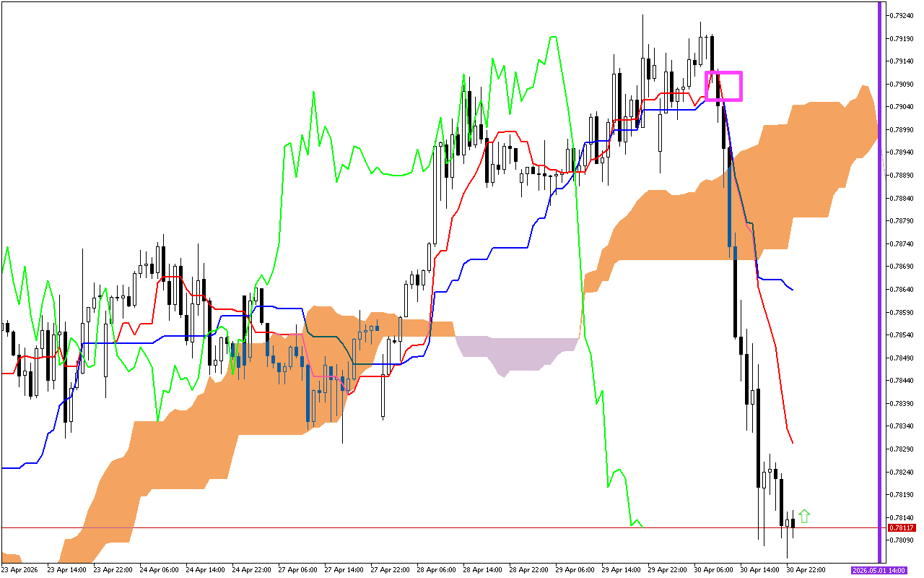The height and width of the screenshot is (578, 924).
Task: Click the green line's highest peak
Action: [x=553, y=37]
